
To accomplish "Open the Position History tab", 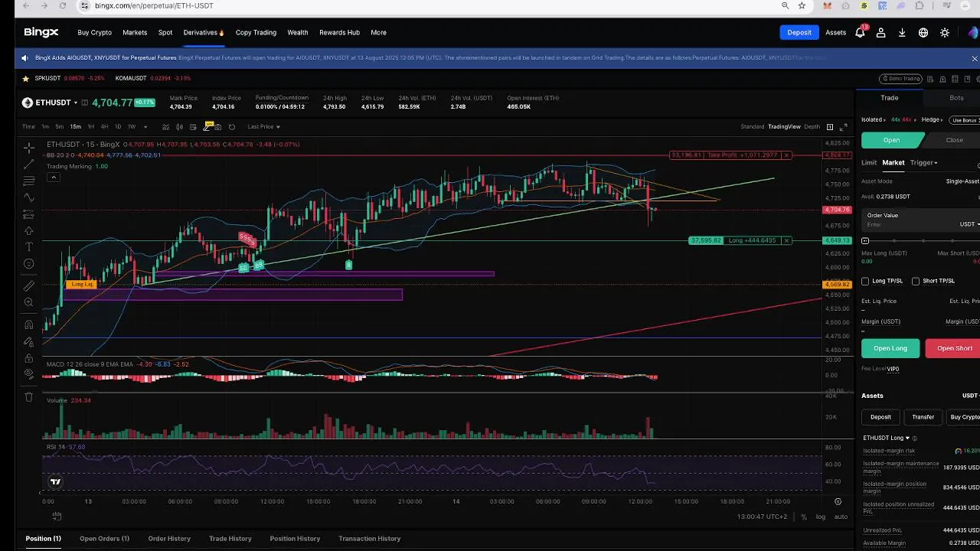I will tap(295, 539).
